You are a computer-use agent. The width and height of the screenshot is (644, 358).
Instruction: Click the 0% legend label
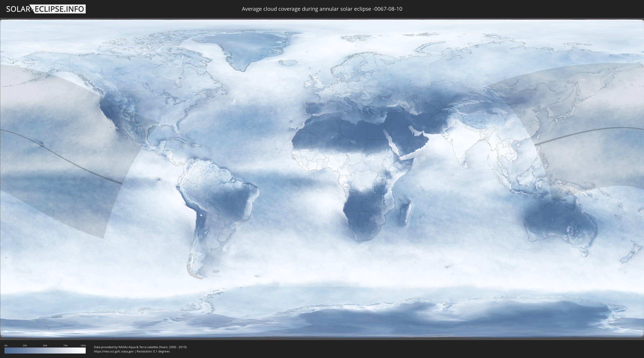tap(6, 345)
